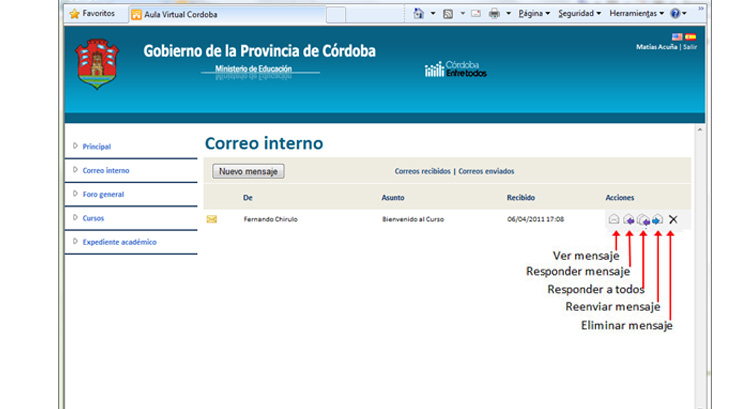Switch language with the US flag icon
Viewport: 750px width, 409px height.
coord(677,37)
